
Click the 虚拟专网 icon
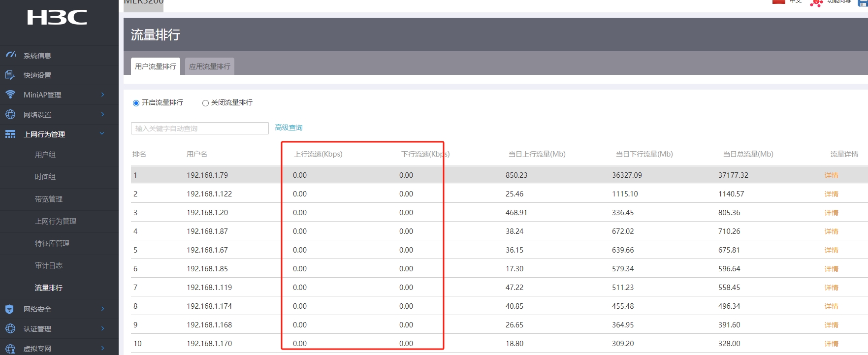point(10,349)
